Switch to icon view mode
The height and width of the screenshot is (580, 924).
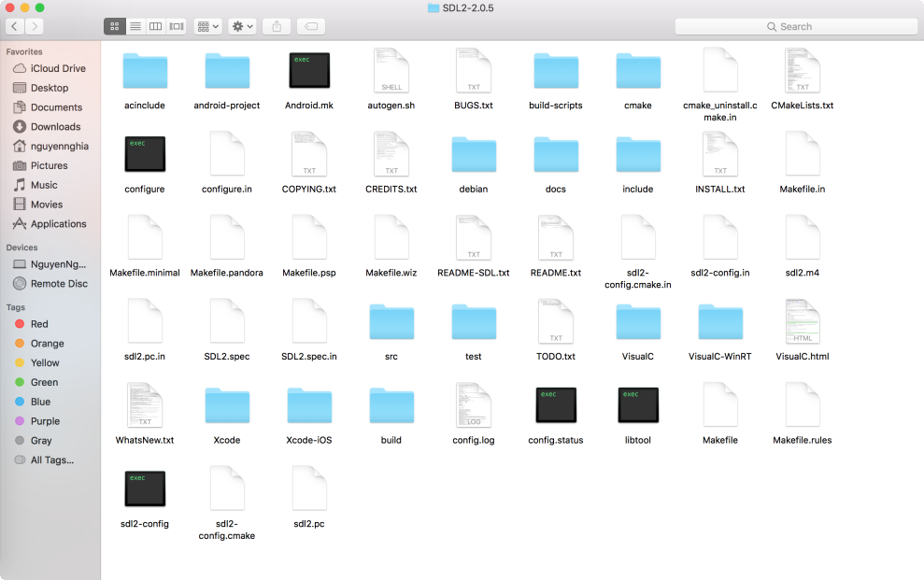click(x=114, y=26)
